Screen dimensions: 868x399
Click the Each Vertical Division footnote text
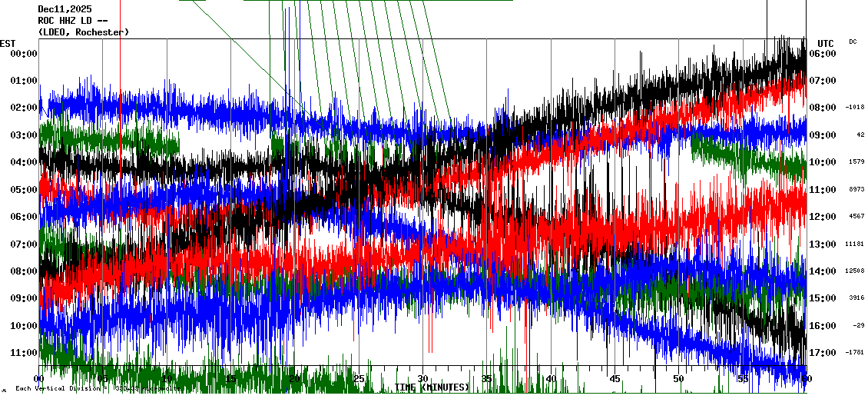[x=60, y=388]
